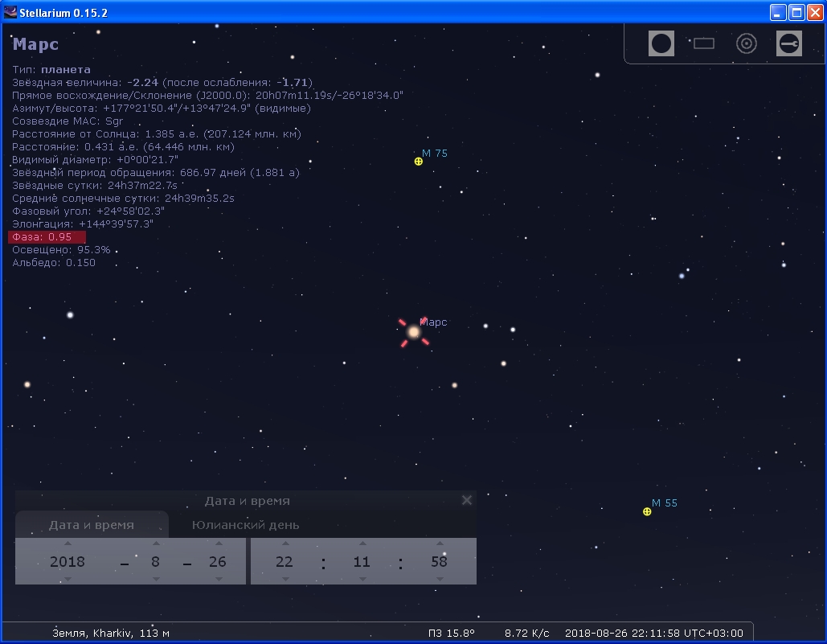
Task: Increment the minutes with the up arrow
Action: 362,544
